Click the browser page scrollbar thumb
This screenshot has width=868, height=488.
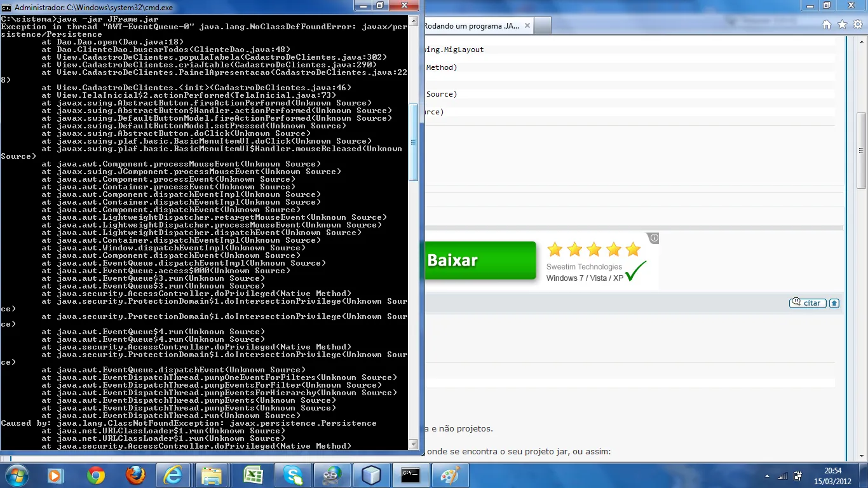[862, 151]
